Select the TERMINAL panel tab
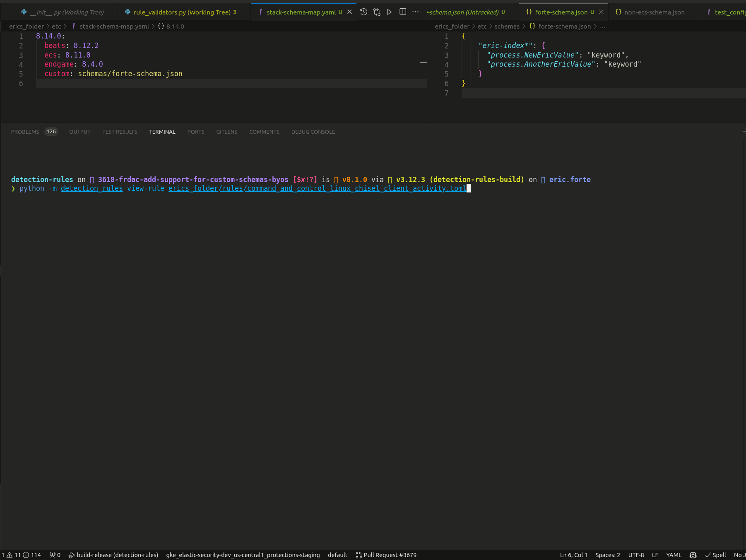This screenshot has height=560, width=746. (x=162, y=132)
